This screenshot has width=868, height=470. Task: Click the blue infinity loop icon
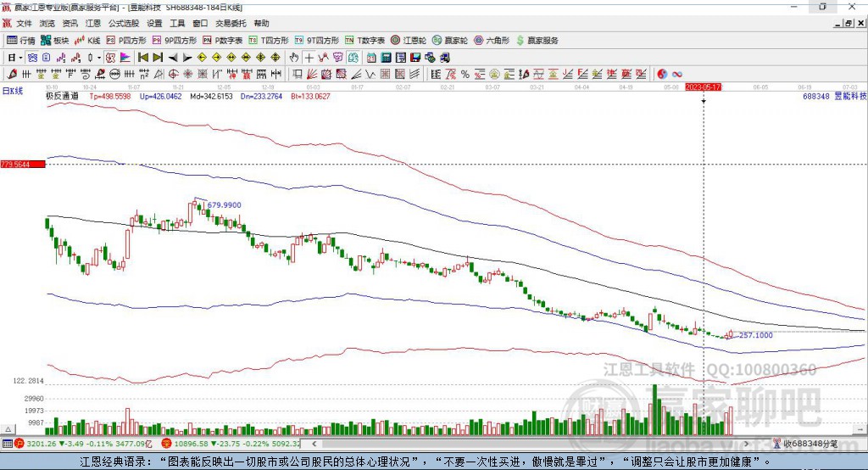tap(677, 74)
